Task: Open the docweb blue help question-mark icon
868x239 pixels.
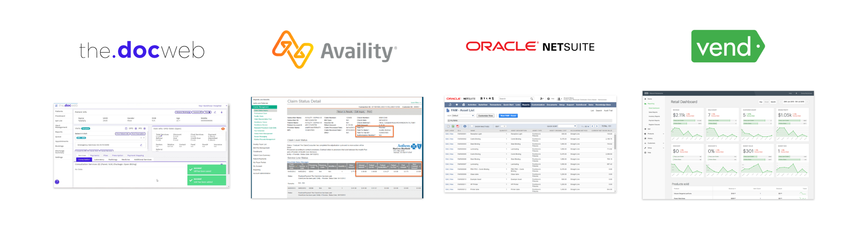Action: pyautogui.click(x=57, y=182)
